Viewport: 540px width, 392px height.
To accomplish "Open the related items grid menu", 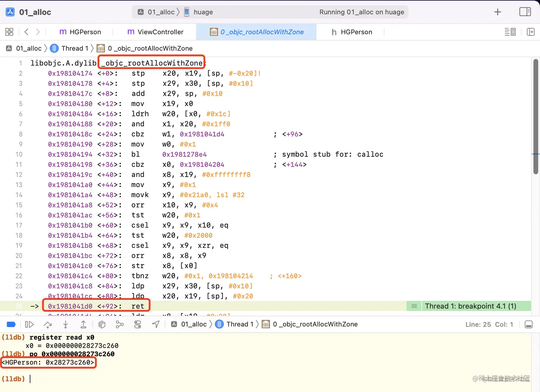I will 9,32.
